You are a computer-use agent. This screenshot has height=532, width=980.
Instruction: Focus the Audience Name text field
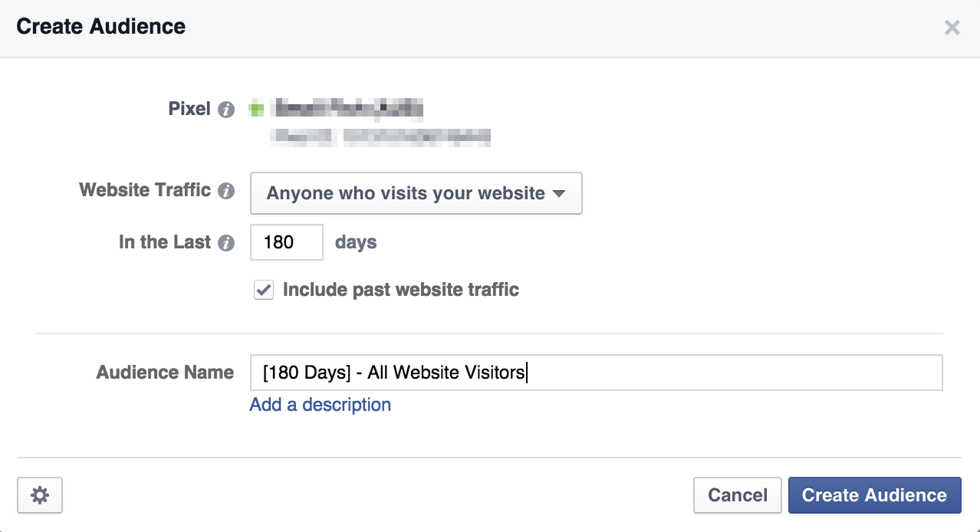596,373
